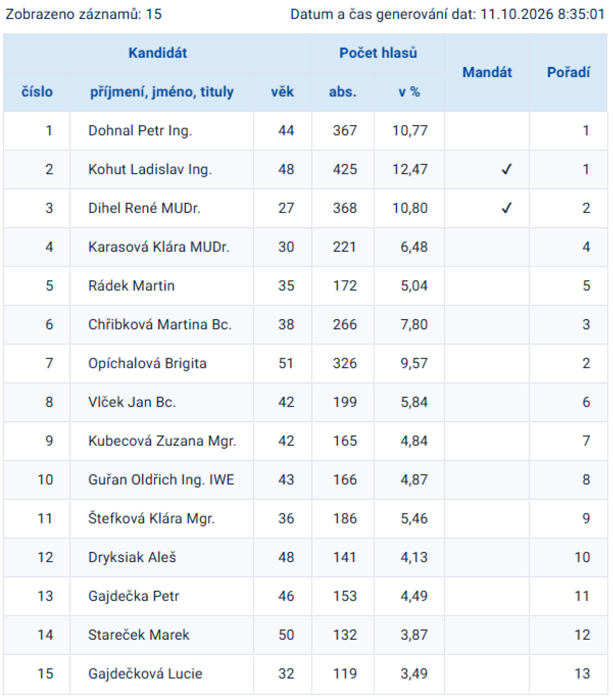
Task: Select candidate name Dohnal Petr Ing.
Action: [140, 131]
